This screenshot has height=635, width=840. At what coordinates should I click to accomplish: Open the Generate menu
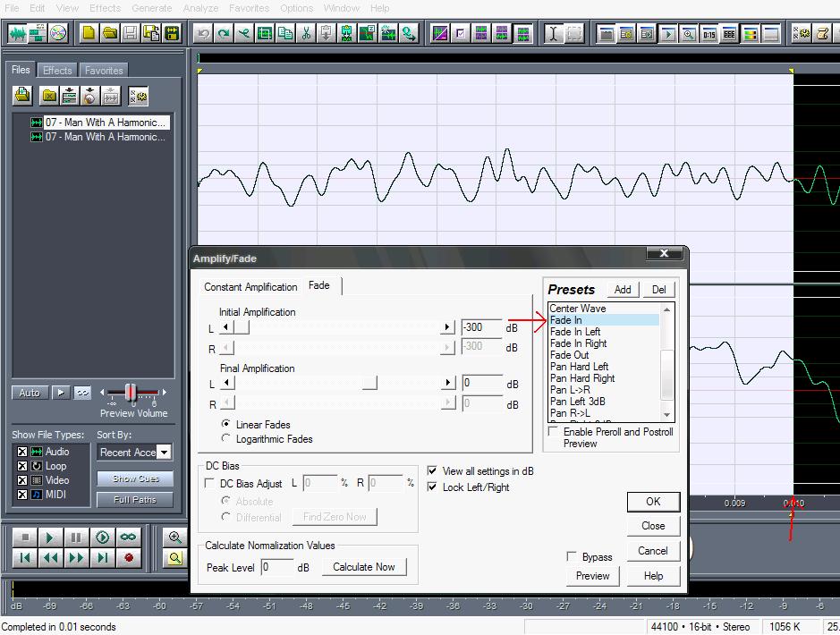click(x=151, y=8)
